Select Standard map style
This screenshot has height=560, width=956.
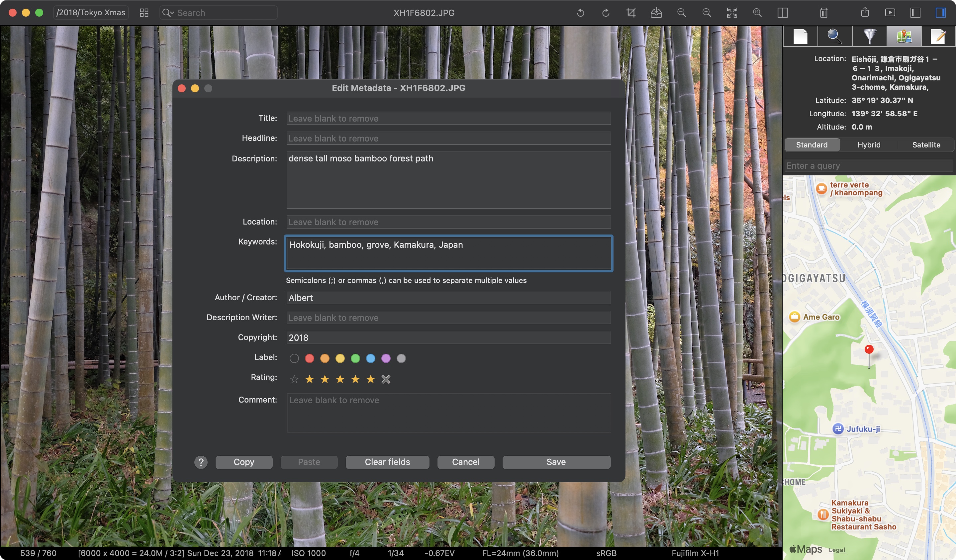[812, 145]
